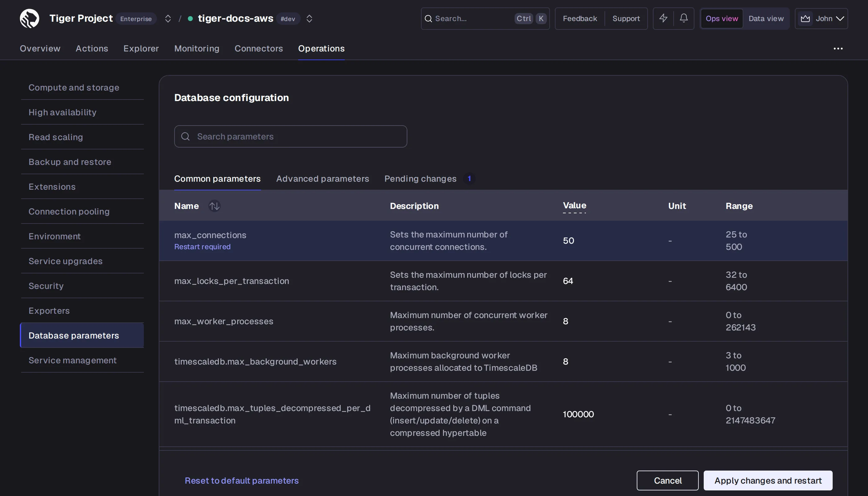Click the Search parameters field

[290, 136]
